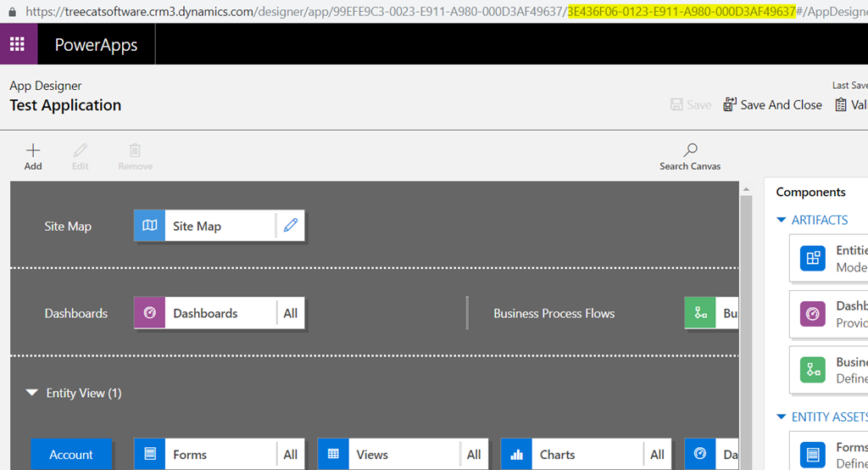Open Forms All selector

[291, 455]
